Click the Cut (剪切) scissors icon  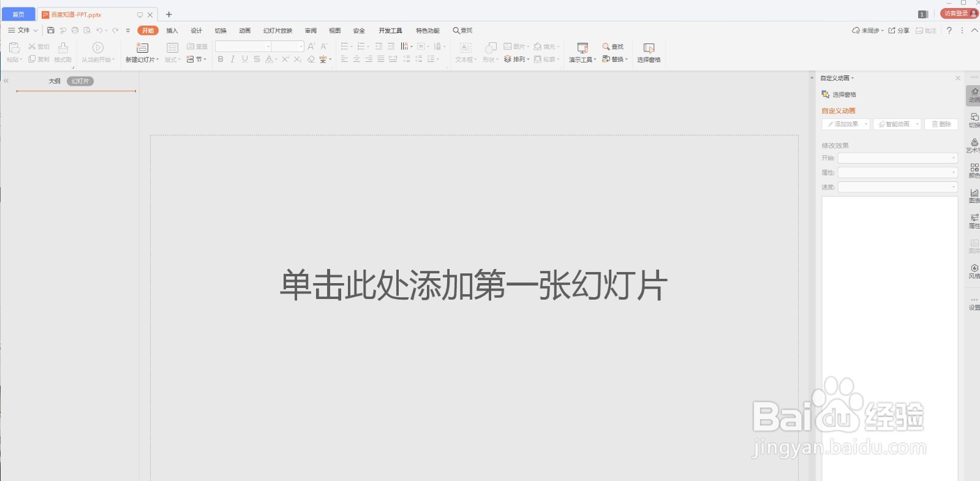[32, 47]
